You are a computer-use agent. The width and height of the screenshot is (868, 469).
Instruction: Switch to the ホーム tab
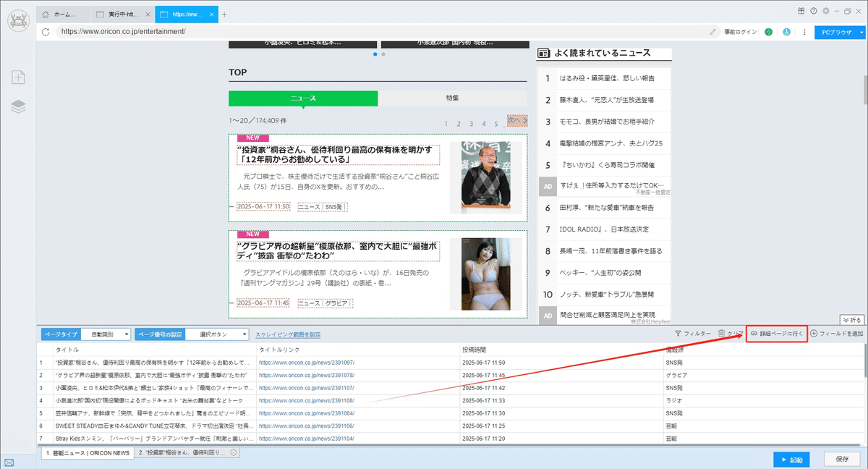tap(65, 14)
